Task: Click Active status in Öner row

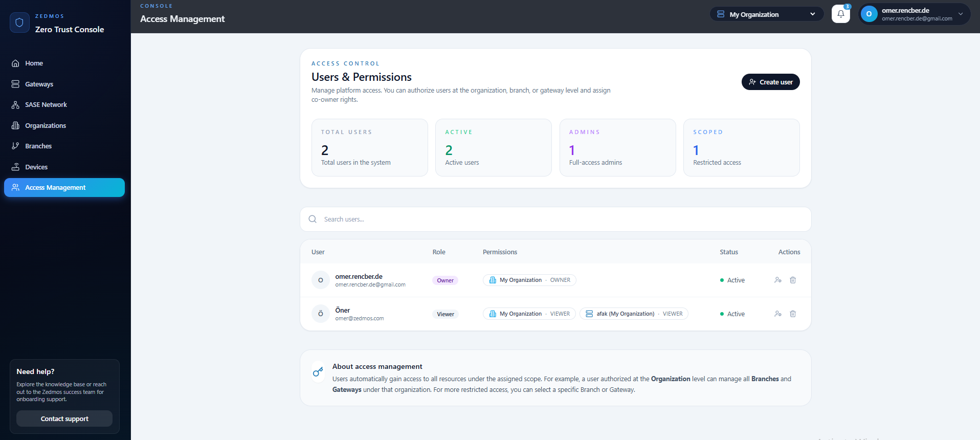Action: coord(732,314)
